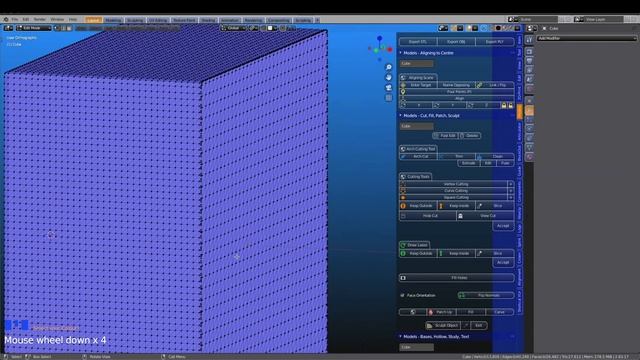Switch to the Animation workspace tab
This screenshot has width=640, height=360.
click(229, 20)
